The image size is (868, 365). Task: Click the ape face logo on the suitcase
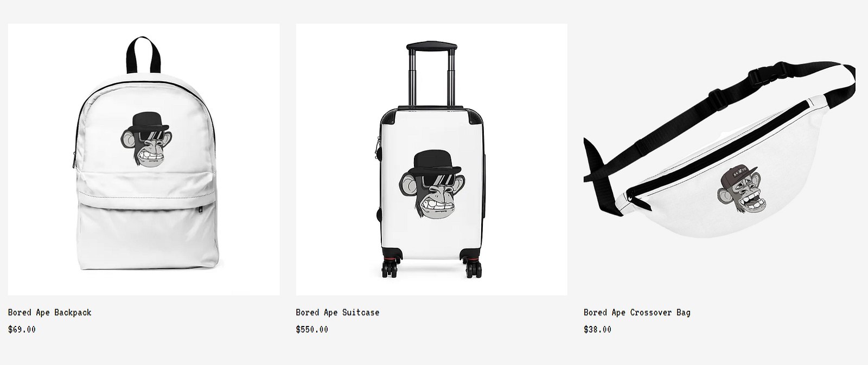[430, 185]
